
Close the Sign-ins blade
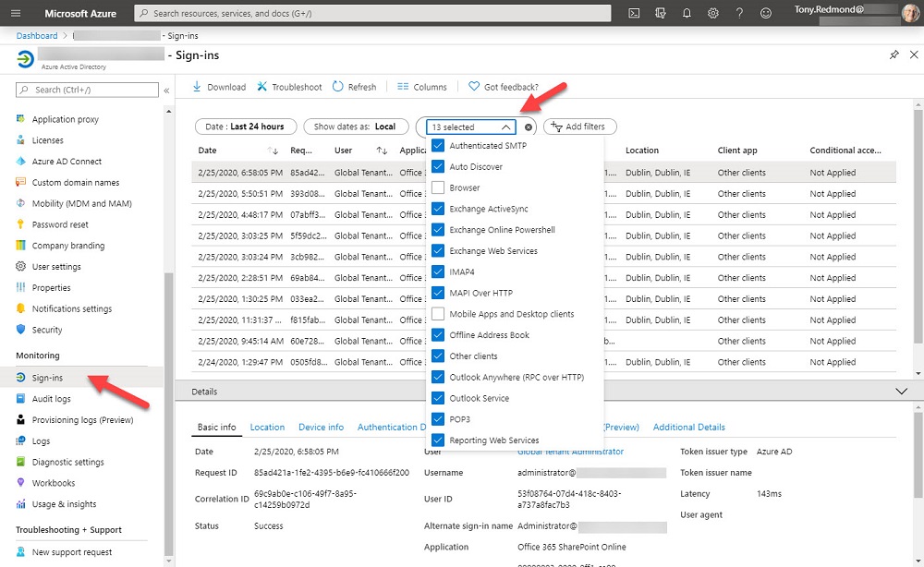(x=914, y=54)
